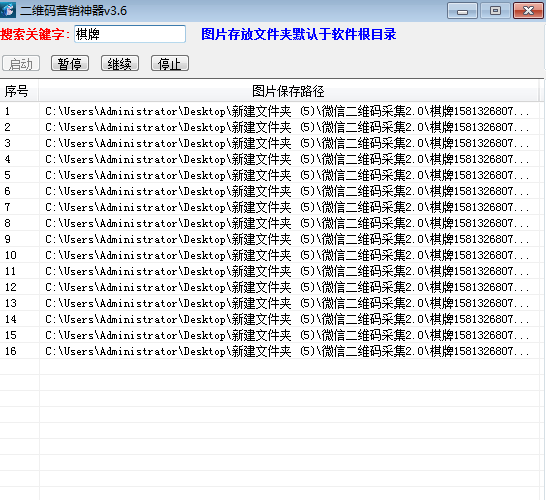Select the path in row 3
Screen dimensions: 546x500
pyautogui.click(x=287, y=143)
